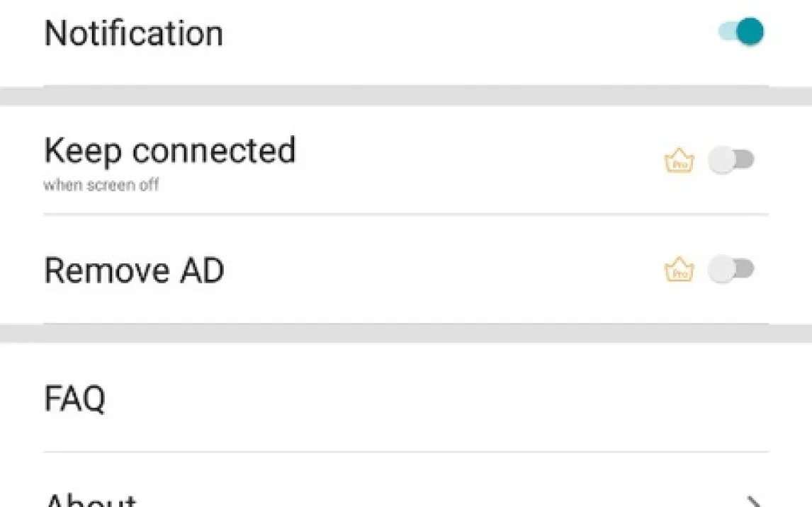
Task: Open the FAQ menu entry
Action: click(75, 399)
